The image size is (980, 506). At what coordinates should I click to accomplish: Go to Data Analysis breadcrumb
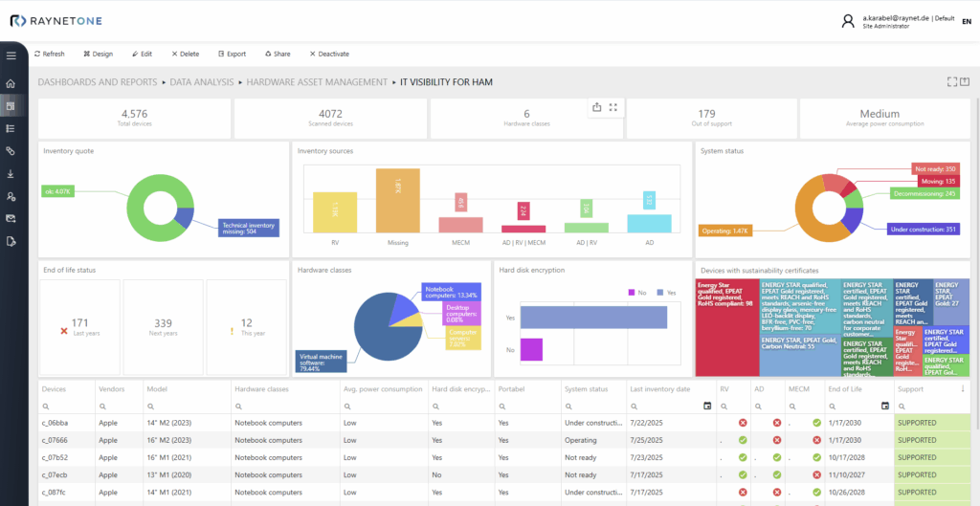click(203, 82)
